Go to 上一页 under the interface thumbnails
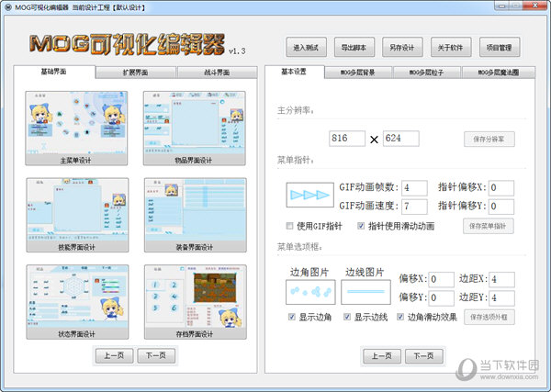The height and width of the screenshot is (392, 551). pyautogui.click(x=114, y=355)
